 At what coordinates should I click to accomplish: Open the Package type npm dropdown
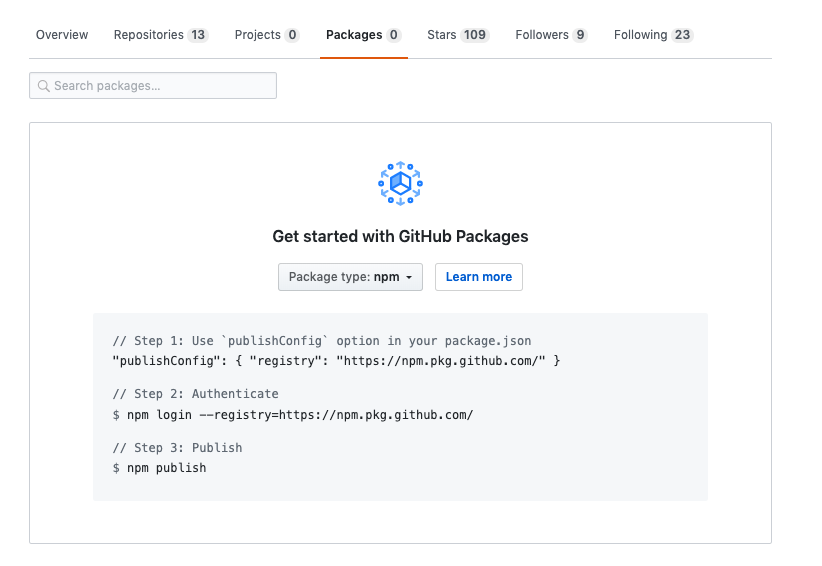click(x=350, y=277)
